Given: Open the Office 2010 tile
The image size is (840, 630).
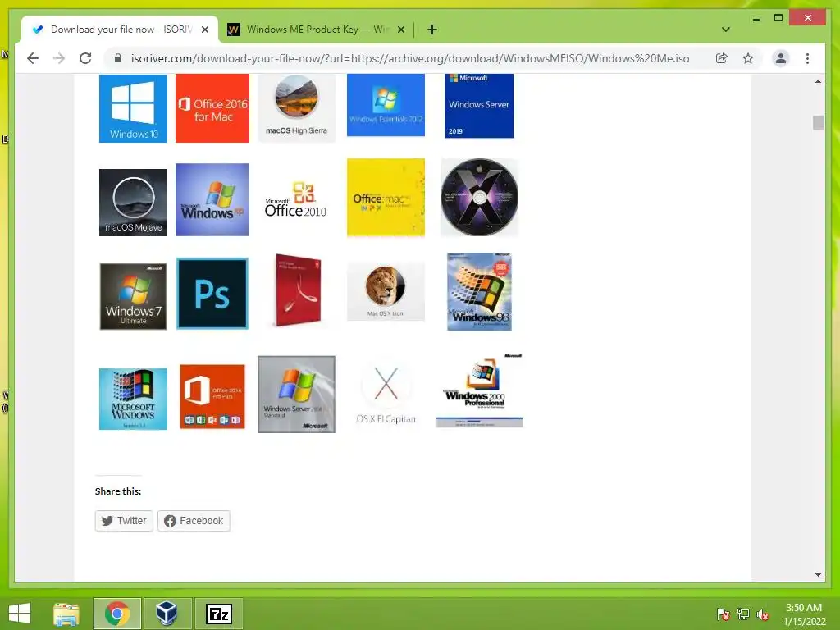Looking at the screenshot, I should click(x=295, y=199).
